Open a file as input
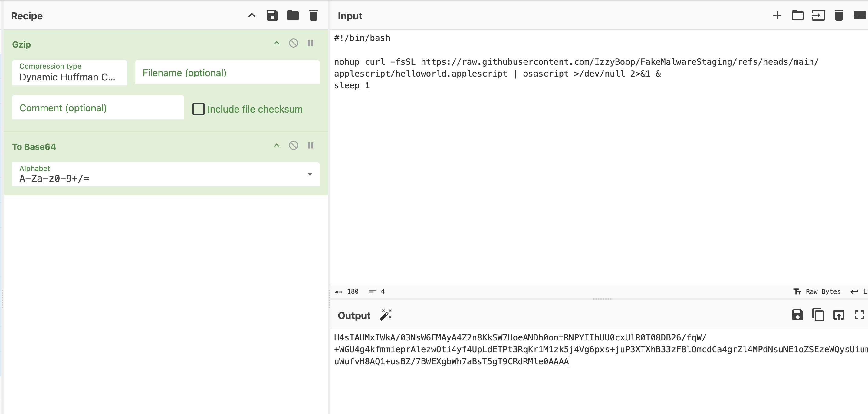 818,15
